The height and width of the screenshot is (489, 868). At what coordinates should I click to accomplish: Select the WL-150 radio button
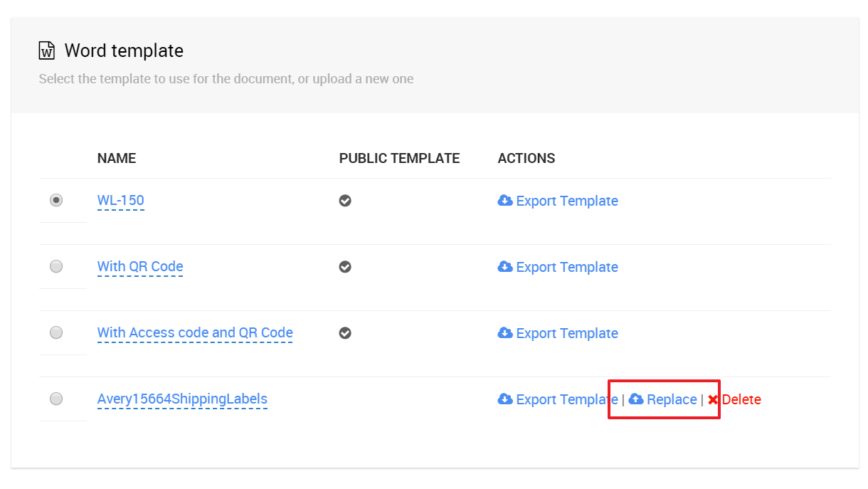click(x=56, y=201)
